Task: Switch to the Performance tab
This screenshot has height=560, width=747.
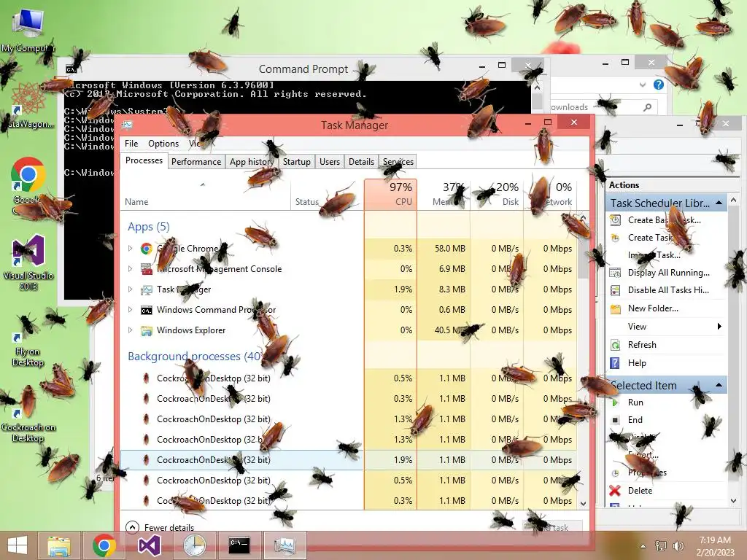Action: coord(196,162)
